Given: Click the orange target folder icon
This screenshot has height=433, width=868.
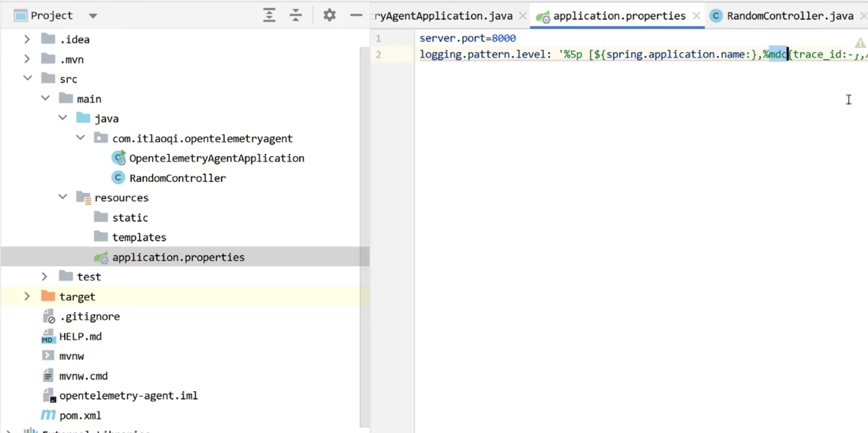Looking at the screenshot, I should click(48, 296).
